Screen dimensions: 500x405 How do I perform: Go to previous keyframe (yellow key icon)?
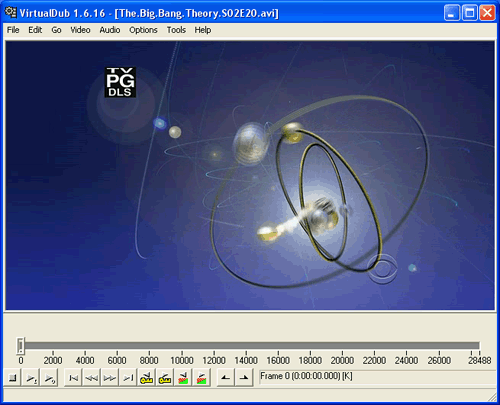pos(147,378)
